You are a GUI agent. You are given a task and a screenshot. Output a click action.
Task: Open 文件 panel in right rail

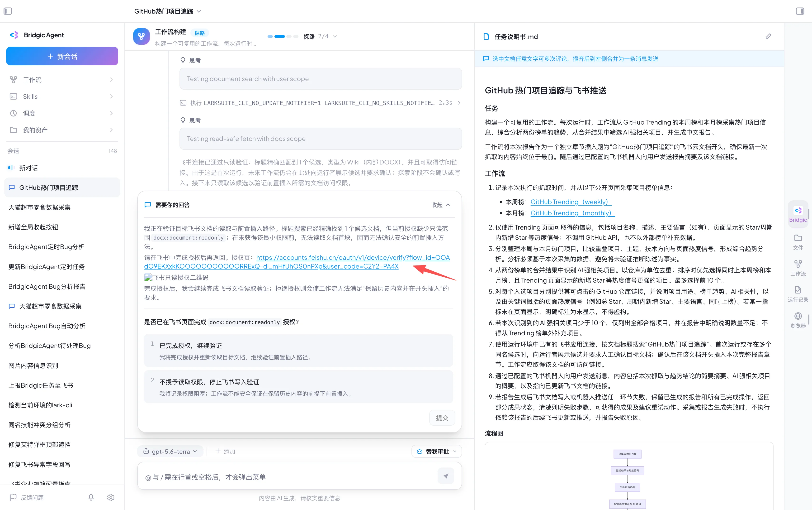click(x=798, y=242)
